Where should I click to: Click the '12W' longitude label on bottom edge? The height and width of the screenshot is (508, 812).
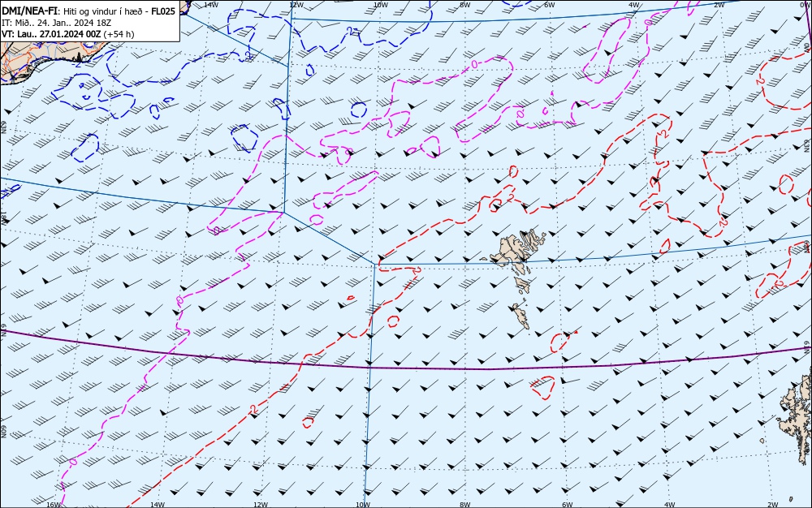coord(261,505)
